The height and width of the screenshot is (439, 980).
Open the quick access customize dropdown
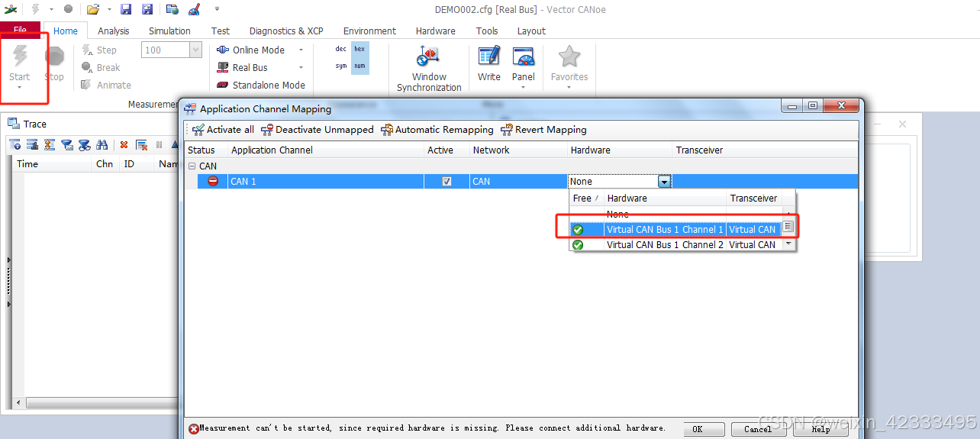pyautogui.click(x=218, y=9)
